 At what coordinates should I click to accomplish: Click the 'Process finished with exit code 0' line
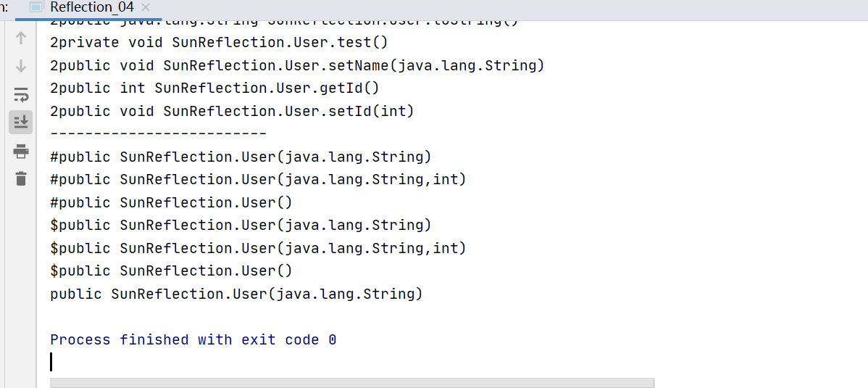coord(193,339)
